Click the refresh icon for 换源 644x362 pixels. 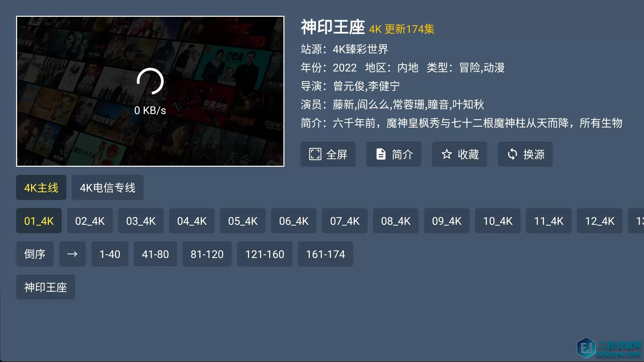coord(512,154)
